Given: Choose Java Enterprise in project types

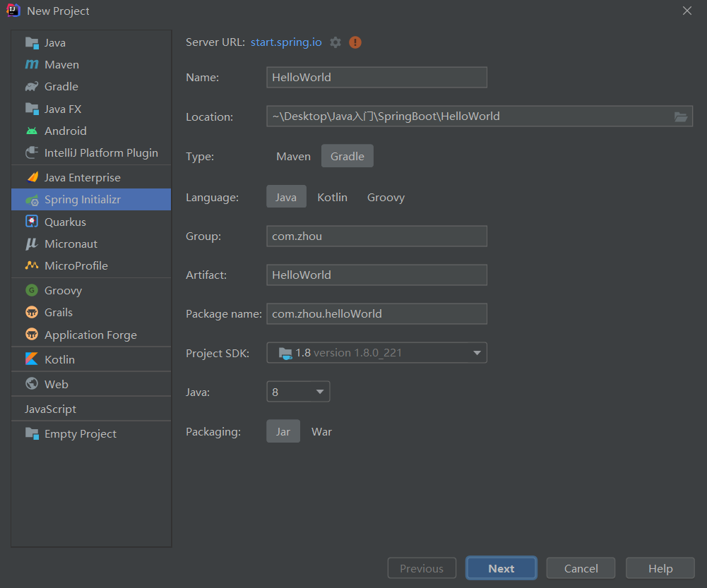Looking at the screenshot, I should tap(82, 178).
